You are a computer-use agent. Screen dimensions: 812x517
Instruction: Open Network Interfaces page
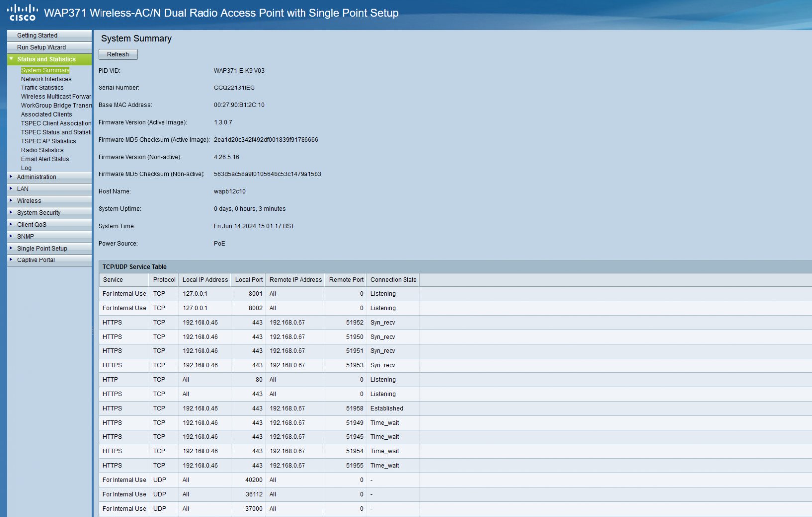click(46, 79)
